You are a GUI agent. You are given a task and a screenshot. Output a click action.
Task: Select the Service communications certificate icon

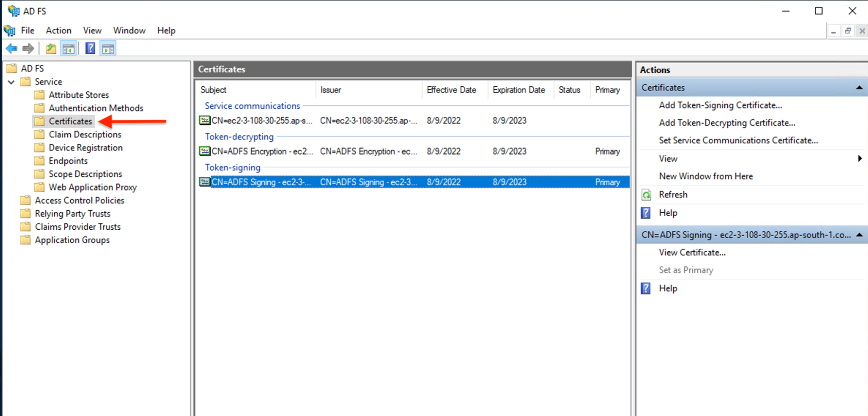[x=205, y=120]
